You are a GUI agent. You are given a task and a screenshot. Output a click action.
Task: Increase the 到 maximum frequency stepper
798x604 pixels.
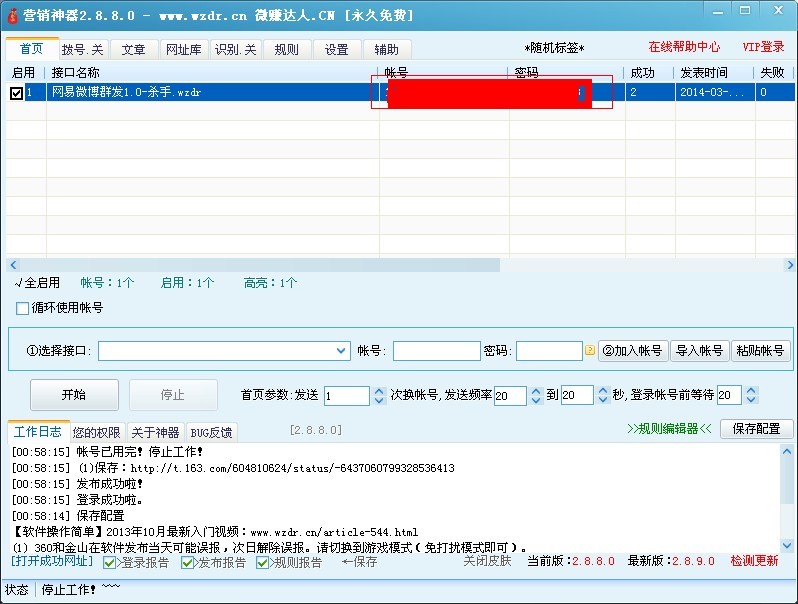[x=603, y=391]
